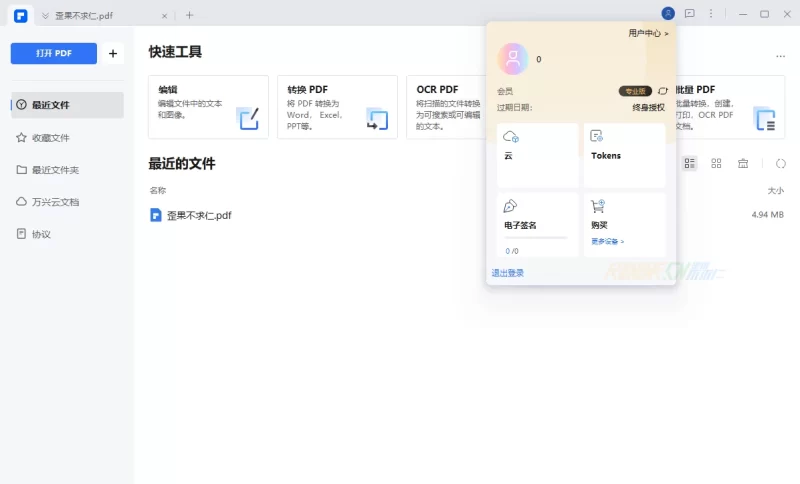Switch to list view of recent files
The image size is (800, 484).
click(689, 163)
